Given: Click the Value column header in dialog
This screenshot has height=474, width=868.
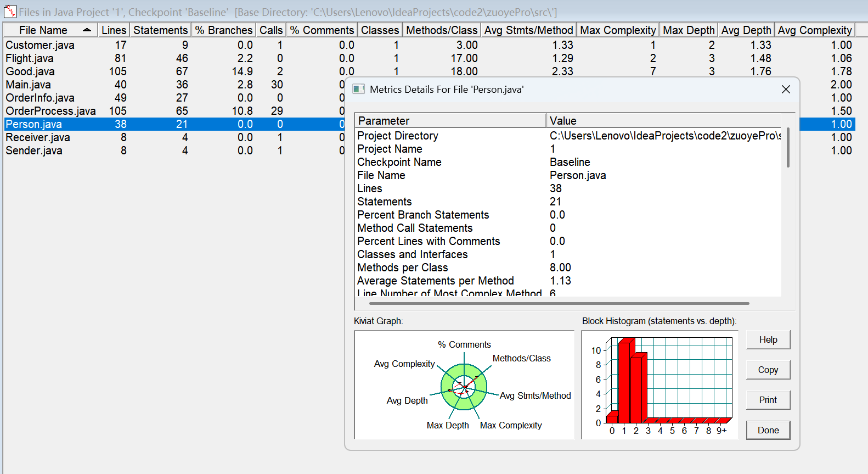Looking at the screenshot, I should 663,121.
